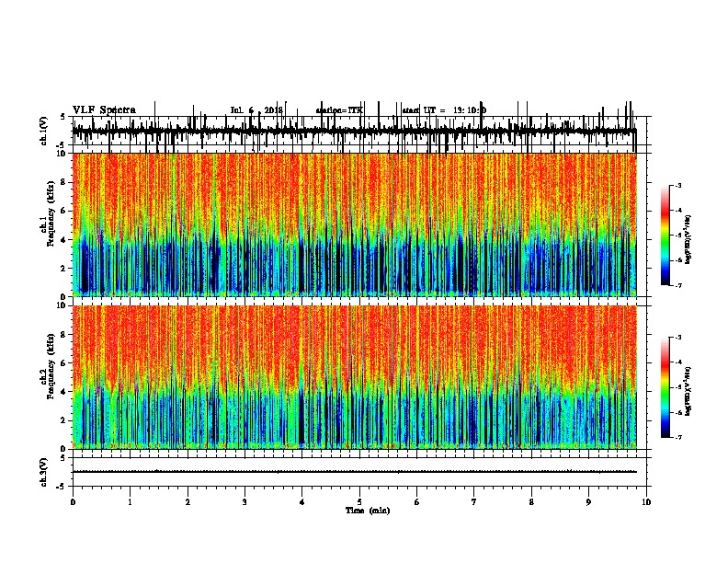Click the ch.2 frequency tick '2'
Screen dimensions: 728x563
pyautogui.click(x=63, y=420)
